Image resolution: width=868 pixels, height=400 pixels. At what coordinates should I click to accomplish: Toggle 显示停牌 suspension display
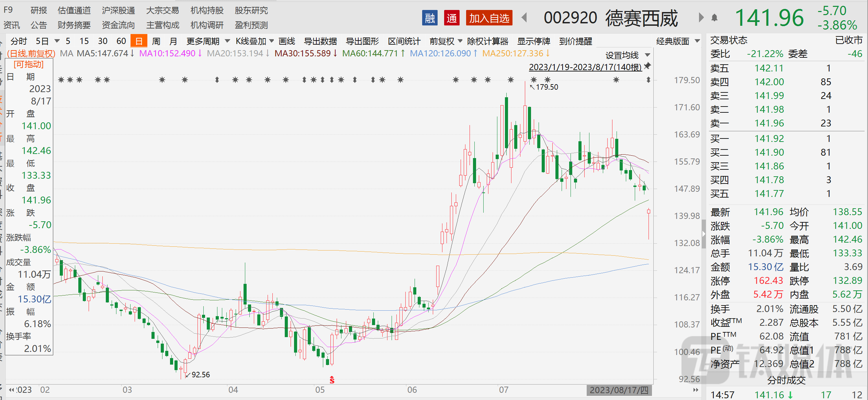[533, 41]
